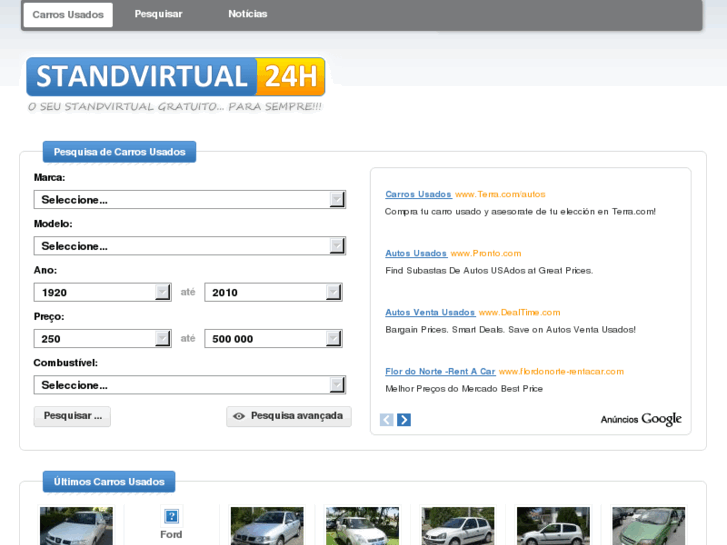Click the Anúncios Google label
The image size is (727, 545).
pos(641,419)
